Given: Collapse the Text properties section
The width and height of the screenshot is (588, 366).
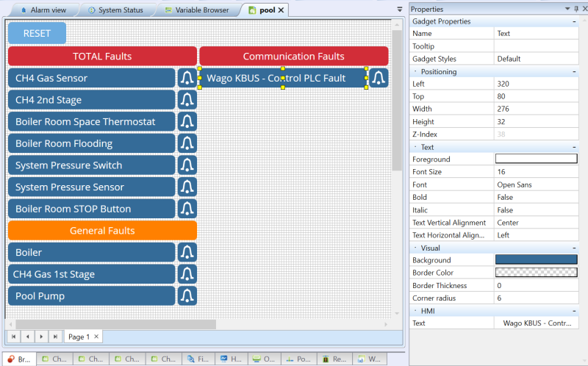Looking at the screenshot, I should click(574, 147).
